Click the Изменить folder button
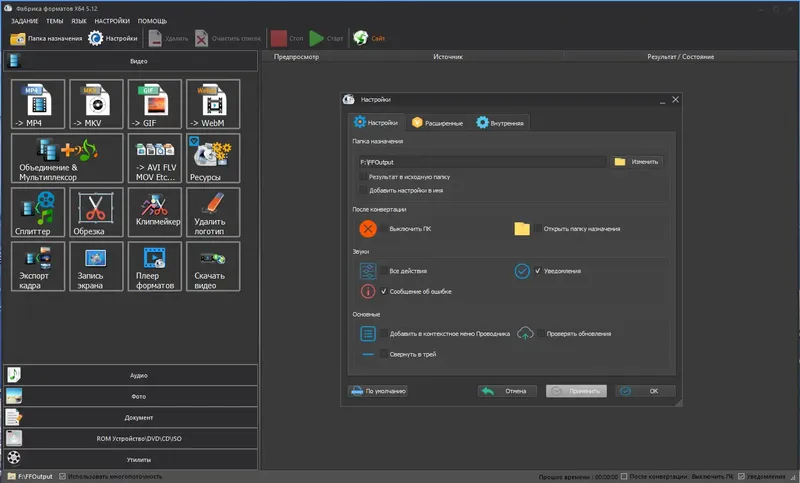 click(637, 162)
